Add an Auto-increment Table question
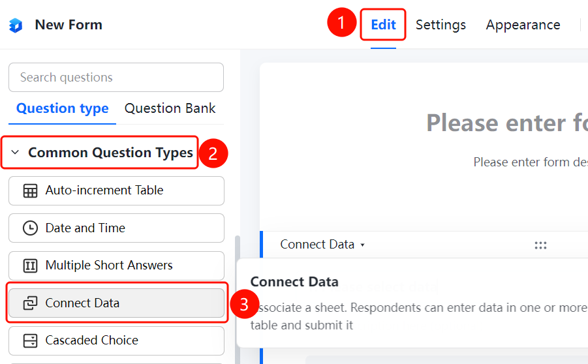 (116, 191)
